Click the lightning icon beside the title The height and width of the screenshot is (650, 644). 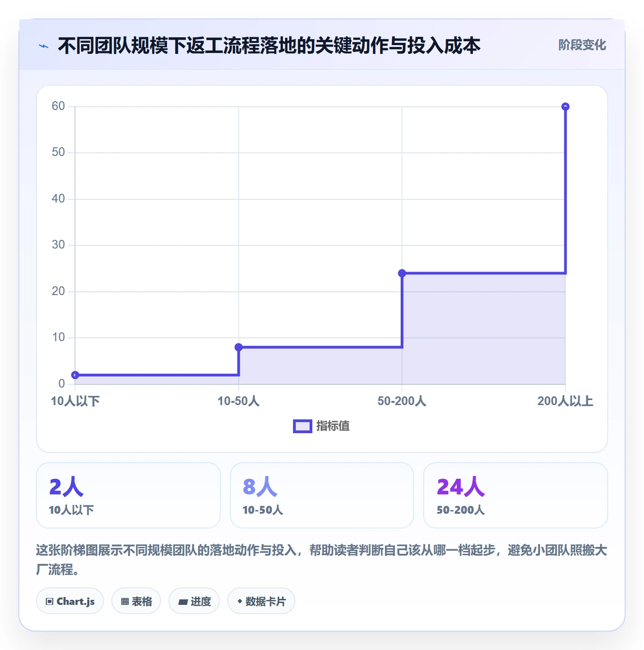[x=44, y=46]
